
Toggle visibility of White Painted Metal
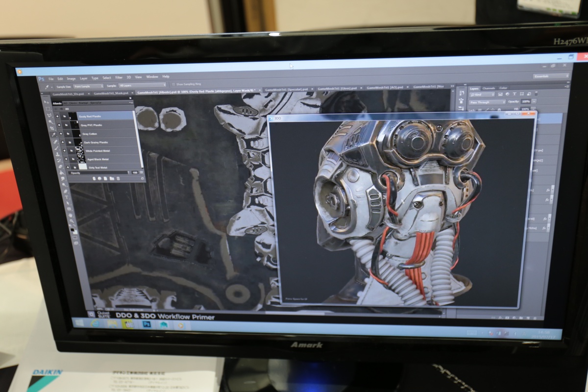click(x=64, y=150)
